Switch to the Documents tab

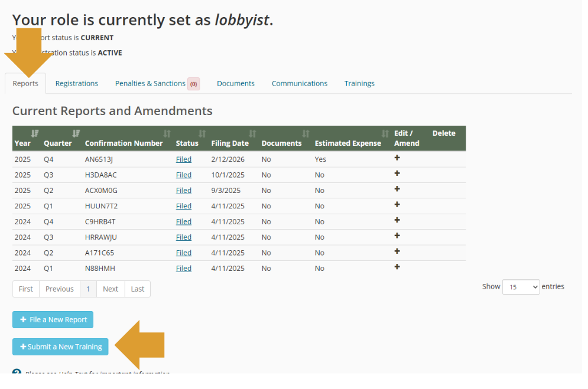coord(236,83)
